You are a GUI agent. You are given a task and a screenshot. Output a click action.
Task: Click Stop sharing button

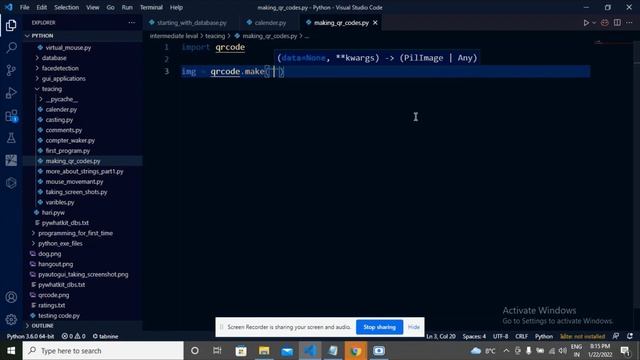(379, 327)
